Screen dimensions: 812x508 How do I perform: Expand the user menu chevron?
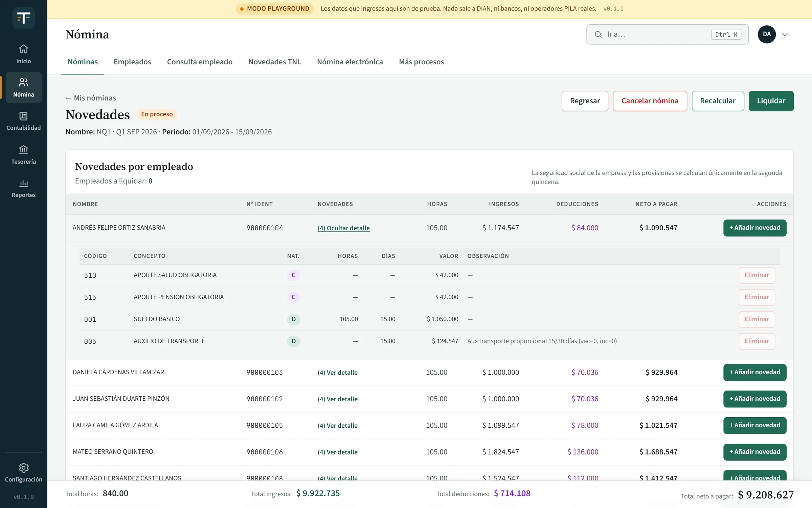785,35
